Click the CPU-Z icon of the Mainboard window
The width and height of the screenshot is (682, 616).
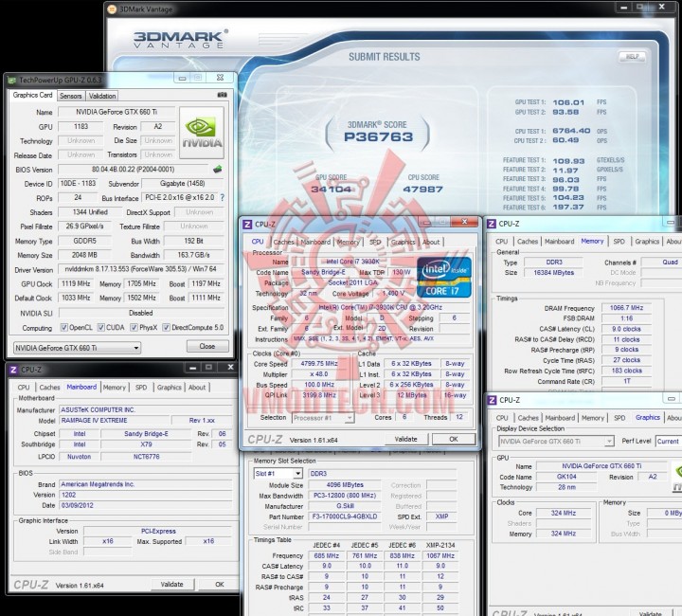pyautogui.click(x=13, y=370)
